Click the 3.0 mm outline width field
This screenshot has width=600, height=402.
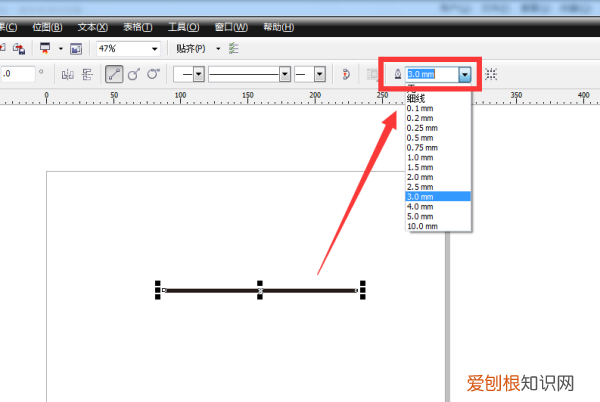[432, 74]
